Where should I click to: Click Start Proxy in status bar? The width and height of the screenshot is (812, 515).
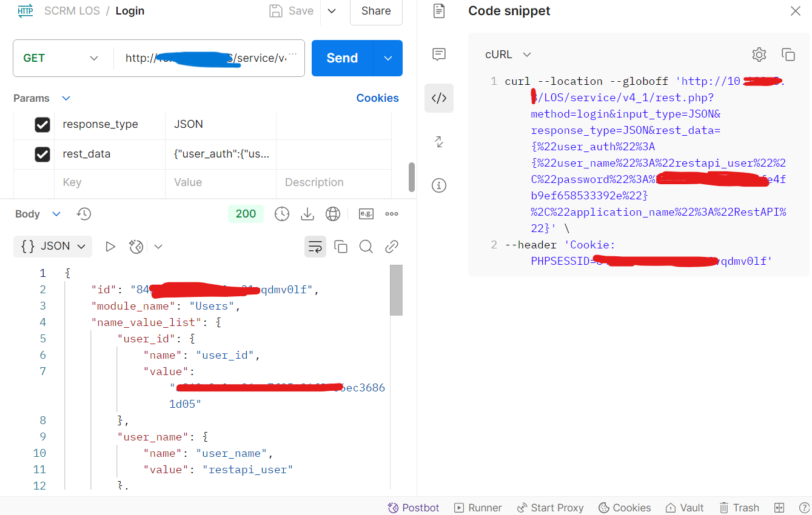[x=550, y=508]
